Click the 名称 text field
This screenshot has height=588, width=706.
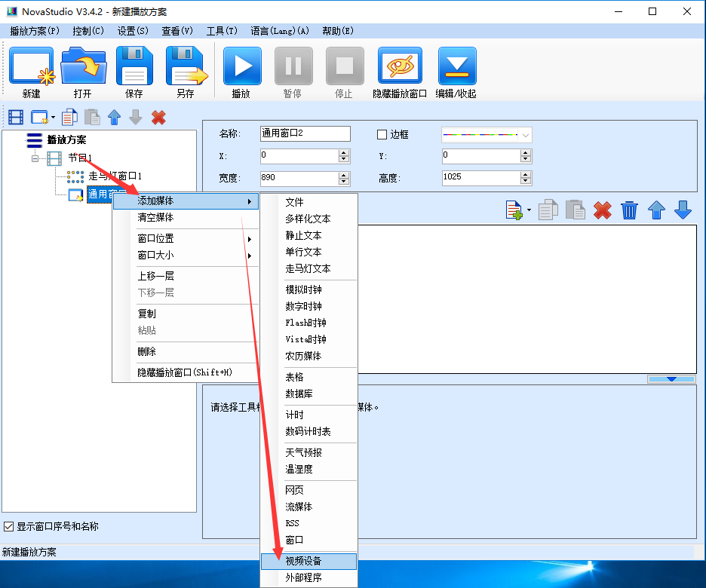point(305,133)
